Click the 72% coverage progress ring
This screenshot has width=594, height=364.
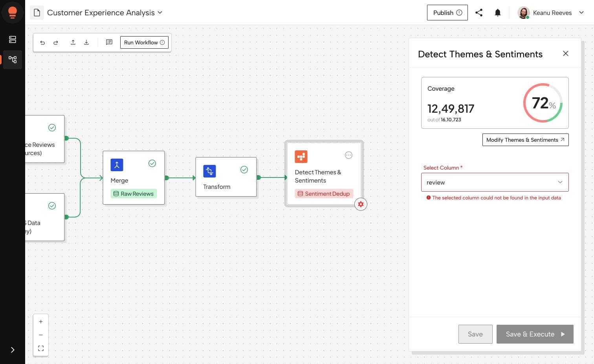[543, 103]
